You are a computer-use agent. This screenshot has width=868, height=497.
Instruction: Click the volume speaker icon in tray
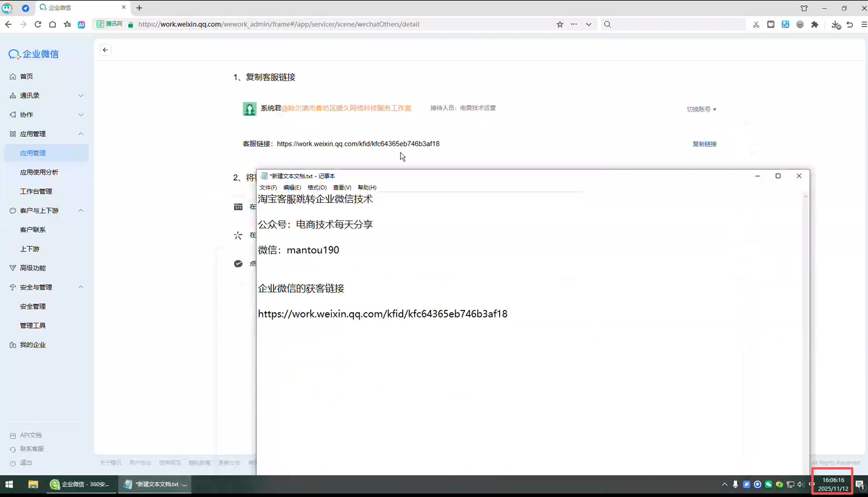(801, 484)
